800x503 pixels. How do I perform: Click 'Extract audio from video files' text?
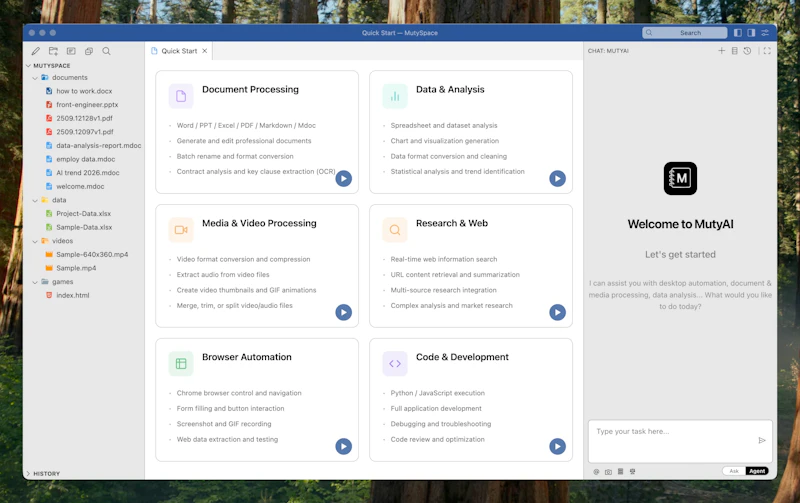(223, 274)
